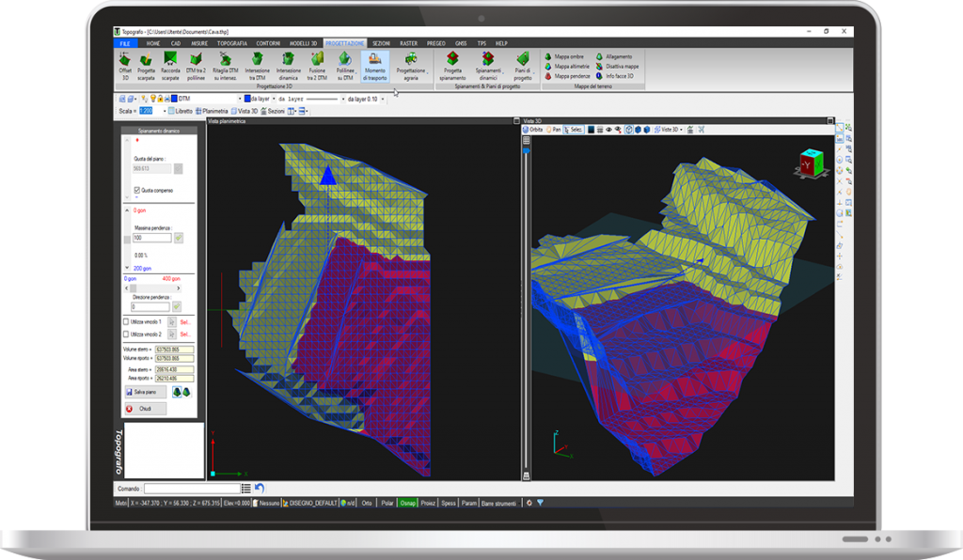Open the RASTER ribbon tab
This screenshot has height=560, width=963.
tap(408, 43)
